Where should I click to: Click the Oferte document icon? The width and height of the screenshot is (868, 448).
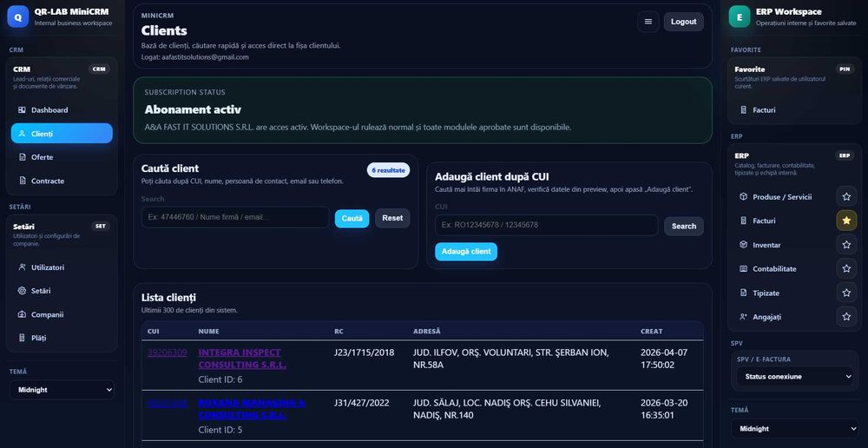coord(23,157)
